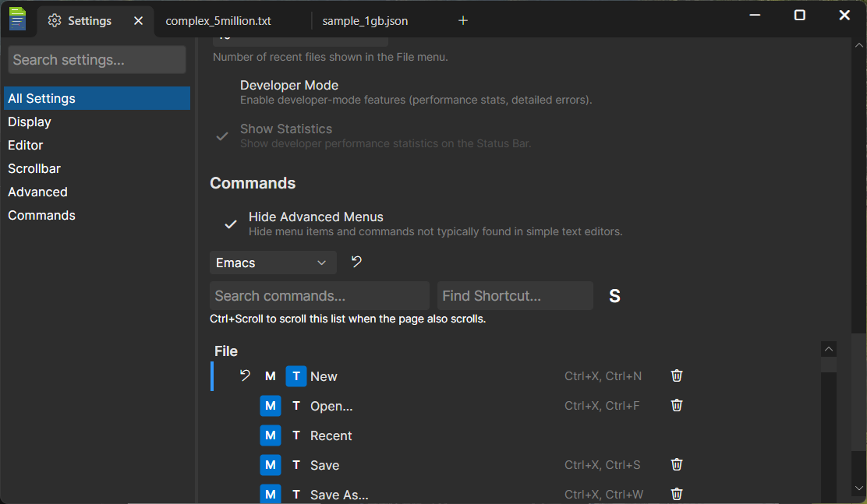Toggle M menu flag for New
The width and height of the screenshot is (867, 504).
coord(271,376)
